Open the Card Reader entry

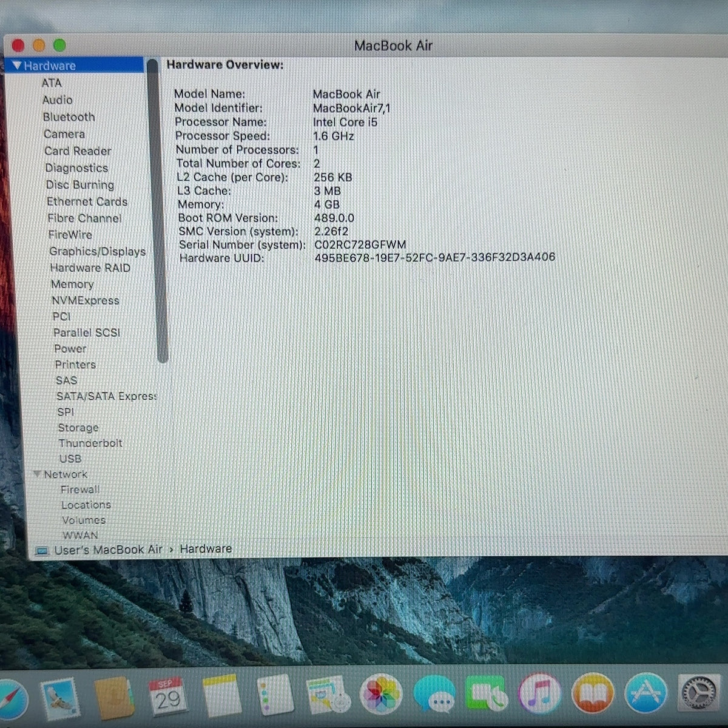coord(78,150)
